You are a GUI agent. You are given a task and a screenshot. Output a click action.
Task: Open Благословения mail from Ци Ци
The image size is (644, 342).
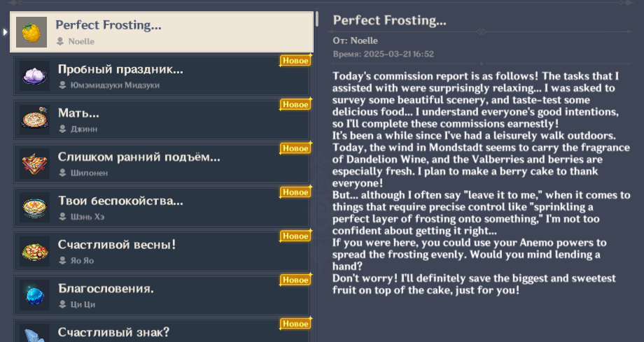coord(162,295)
